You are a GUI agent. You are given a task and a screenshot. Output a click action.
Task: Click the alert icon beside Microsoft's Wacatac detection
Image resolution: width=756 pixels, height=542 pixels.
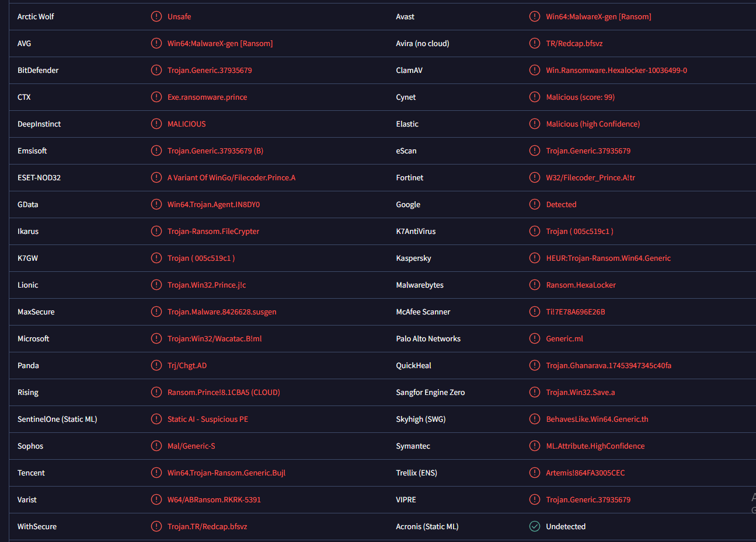pyautogui.click(x=156, y=338)
